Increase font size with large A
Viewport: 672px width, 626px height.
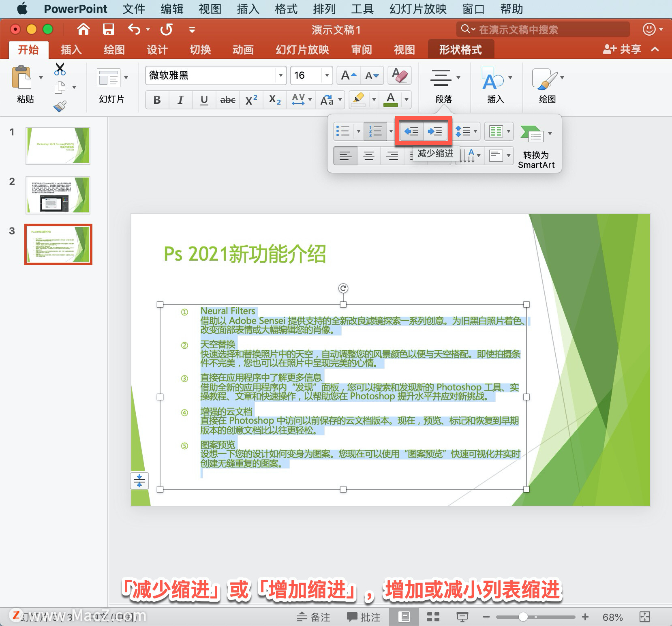pyautogui.click(x=349, y=75)
